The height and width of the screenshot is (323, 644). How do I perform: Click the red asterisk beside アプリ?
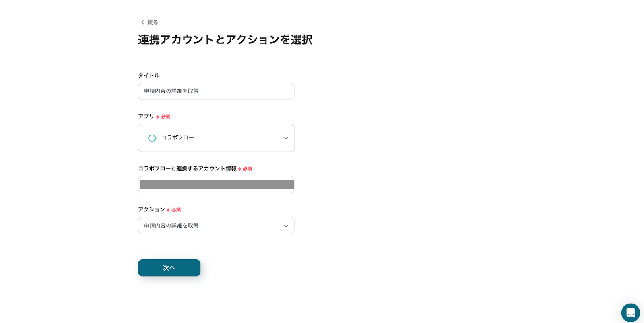point(158,117)
